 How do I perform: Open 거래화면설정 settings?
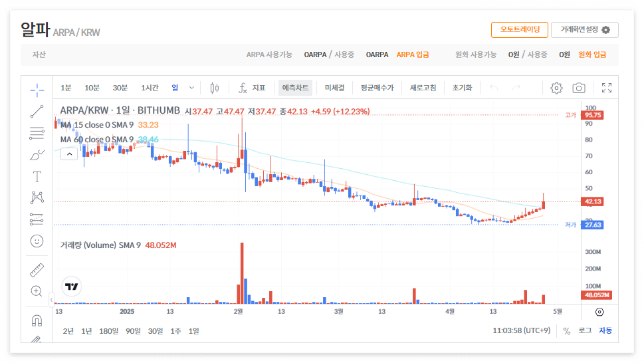click(x=584, y=29)
